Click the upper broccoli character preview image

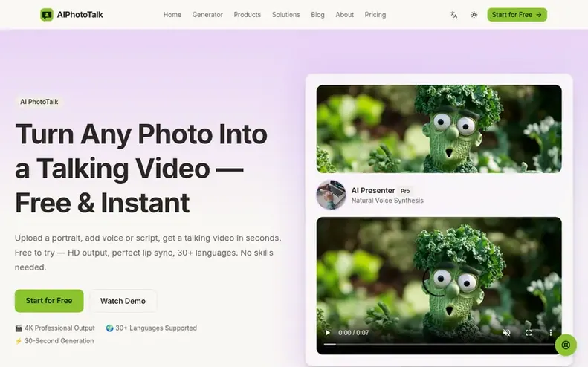pos(439,129)
